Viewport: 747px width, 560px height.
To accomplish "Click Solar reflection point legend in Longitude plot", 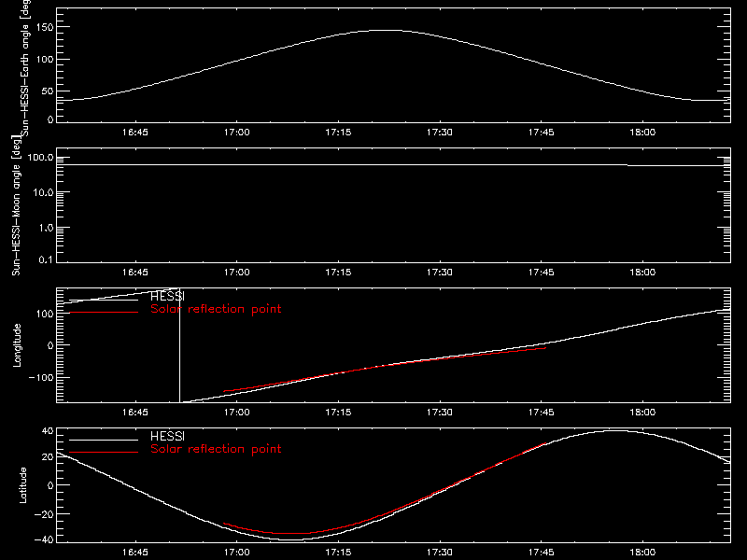I will (216, 309).
